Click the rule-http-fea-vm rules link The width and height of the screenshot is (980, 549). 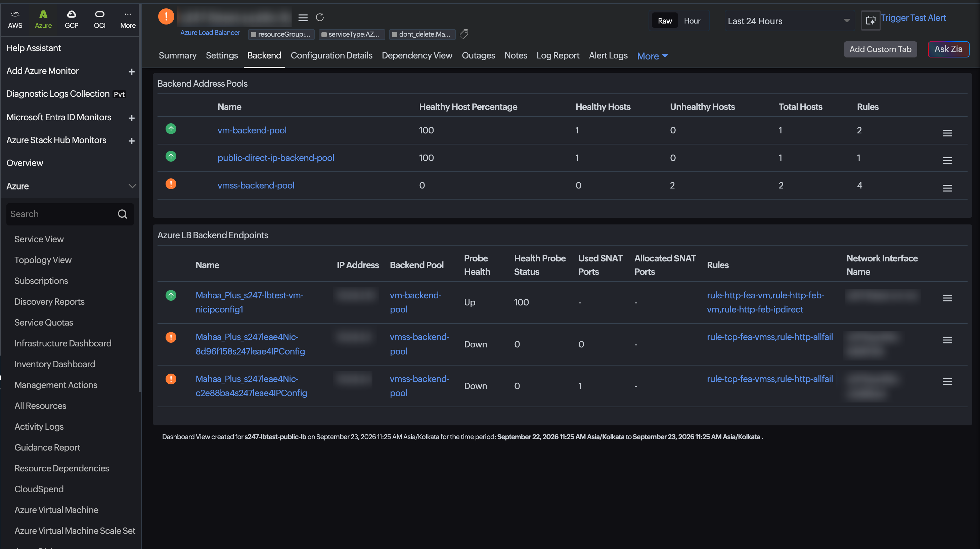765,302
